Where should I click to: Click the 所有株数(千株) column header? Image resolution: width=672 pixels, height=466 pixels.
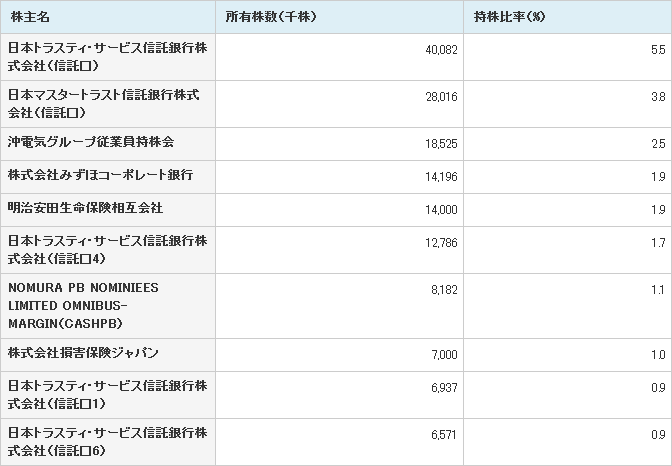(x=339, y=17)
